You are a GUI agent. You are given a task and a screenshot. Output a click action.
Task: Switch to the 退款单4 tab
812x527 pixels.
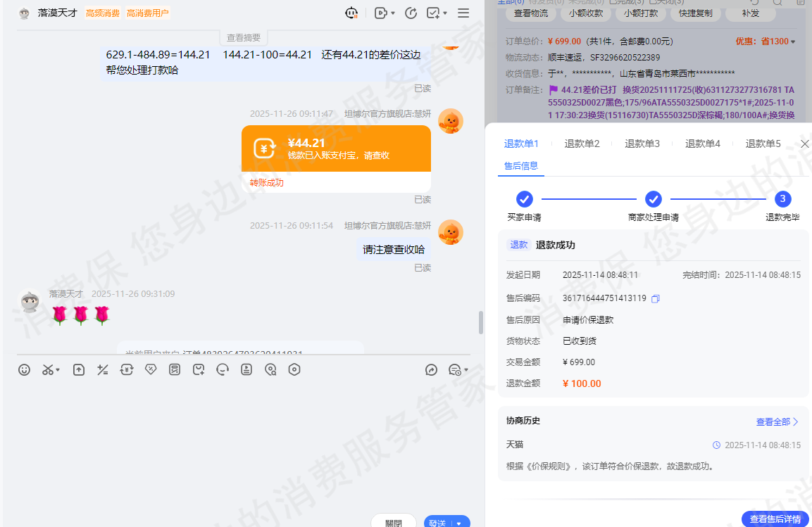pyautogui.click(x=702, y=144)
